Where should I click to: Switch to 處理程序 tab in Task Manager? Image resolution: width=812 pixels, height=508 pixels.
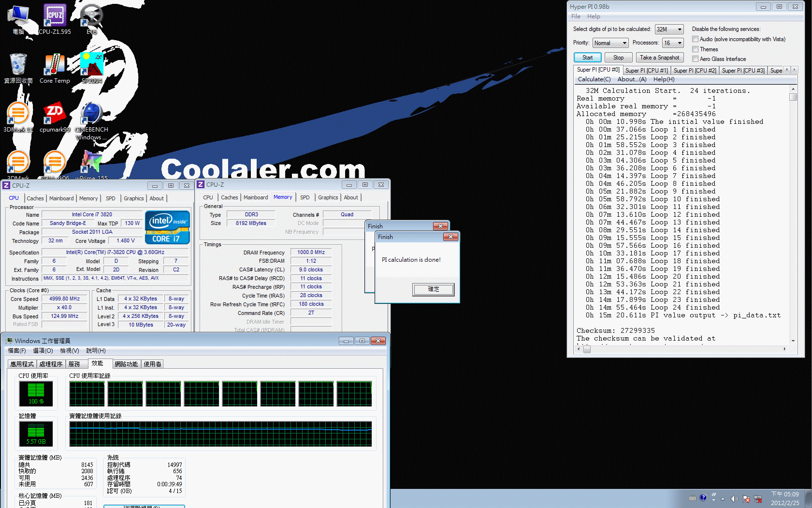[51, 364]
